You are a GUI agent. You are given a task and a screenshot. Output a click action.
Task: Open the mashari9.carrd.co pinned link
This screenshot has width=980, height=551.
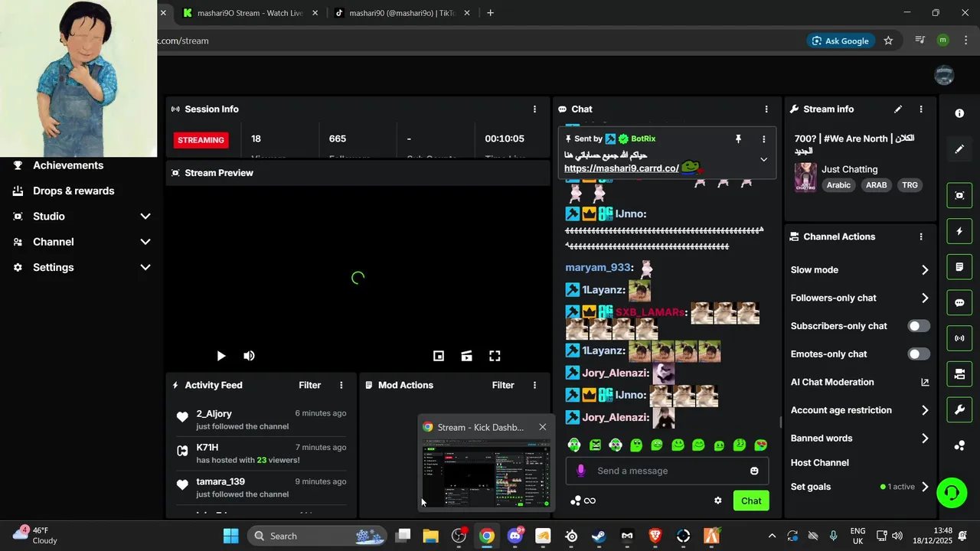[x=621, y=168]
